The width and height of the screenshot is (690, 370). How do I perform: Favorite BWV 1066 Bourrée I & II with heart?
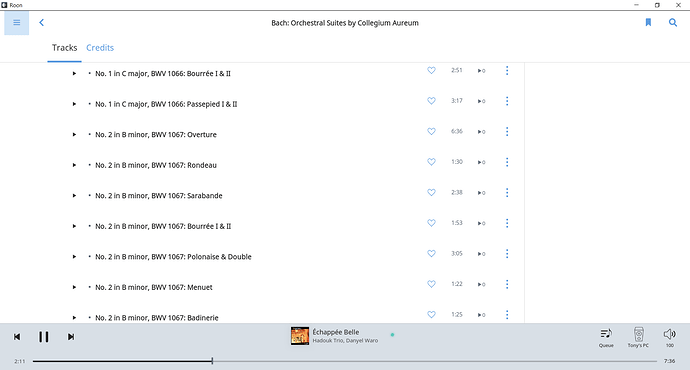coord(431,70)
